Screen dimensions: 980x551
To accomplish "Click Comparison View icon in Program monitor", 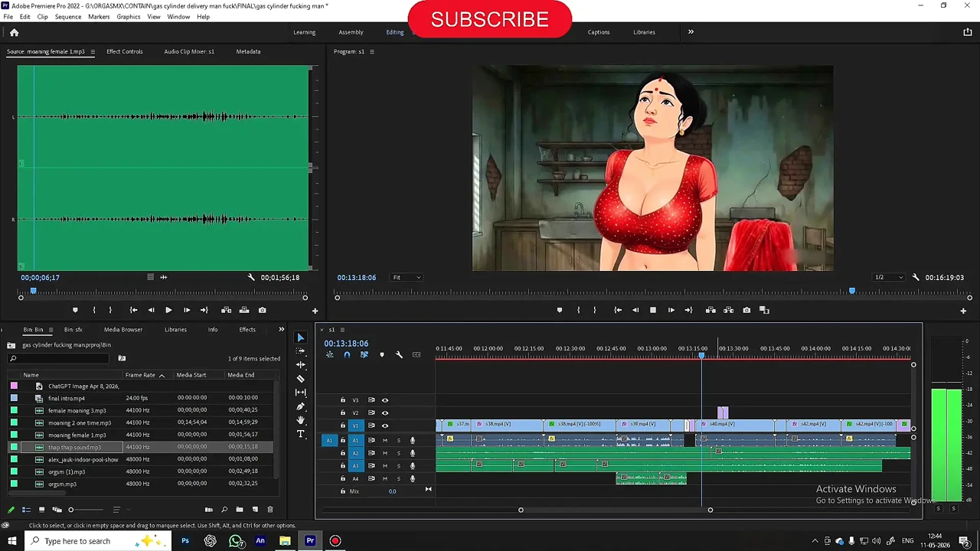I will point(764,310).
